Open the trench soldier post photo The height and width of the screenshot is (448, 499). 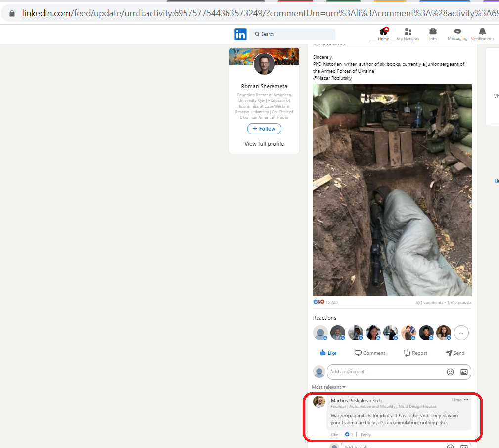pos(392,190)
